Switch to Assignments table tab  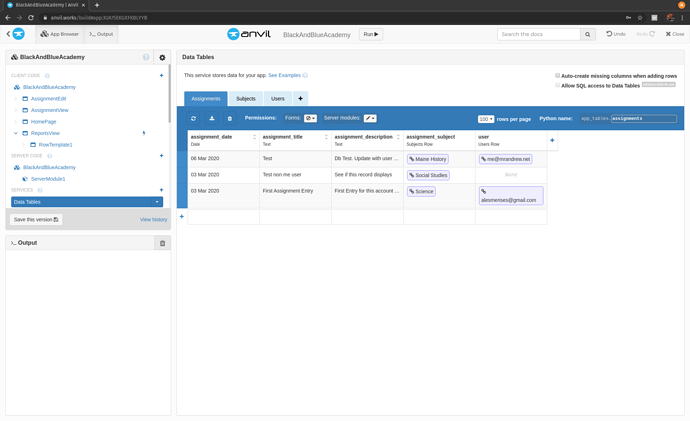206,99
